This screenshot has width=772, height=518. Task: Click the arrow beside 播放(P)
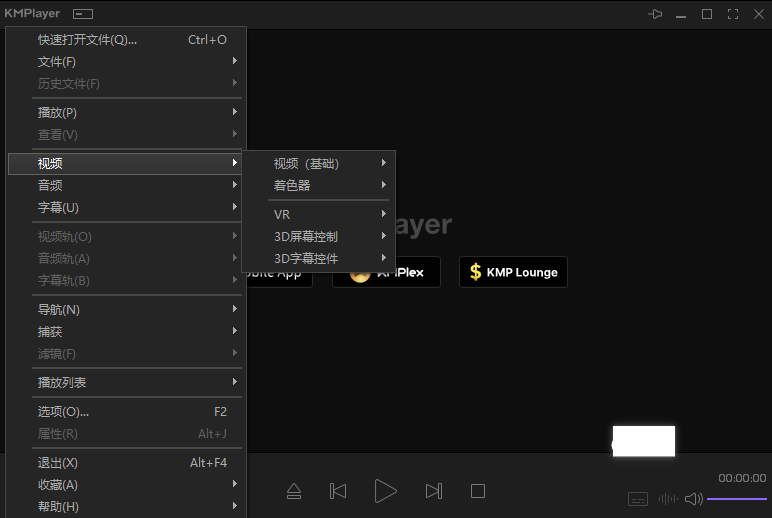pyautogui.click(x=235, y=112)
